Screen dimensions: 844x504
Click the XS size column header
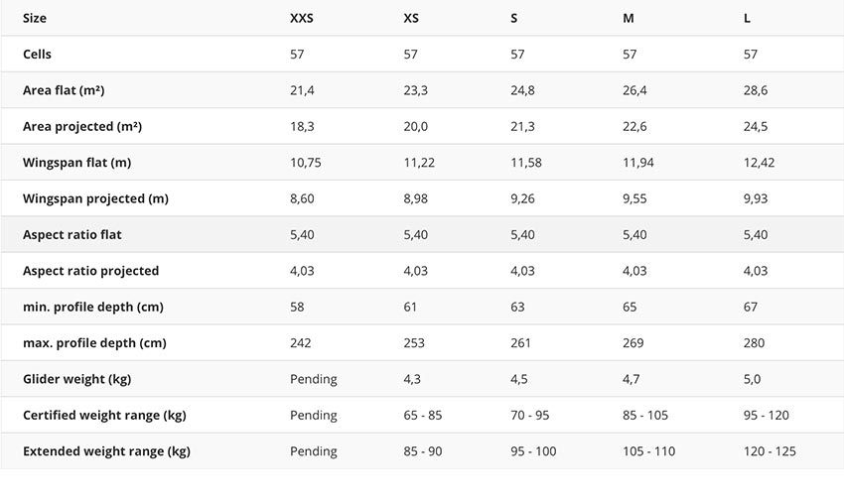point(411,18)
